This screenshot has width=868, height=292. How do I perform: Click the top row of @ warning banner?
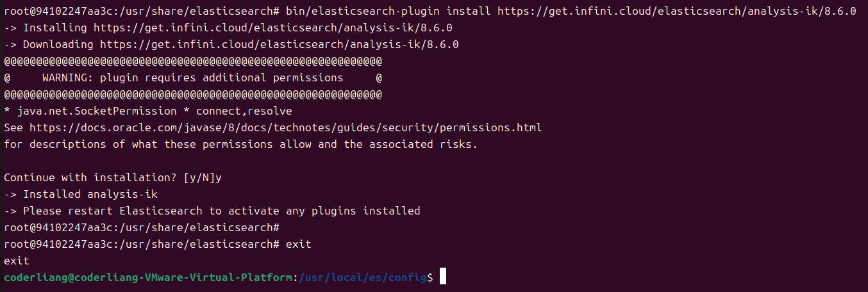(x=193, y=61)
